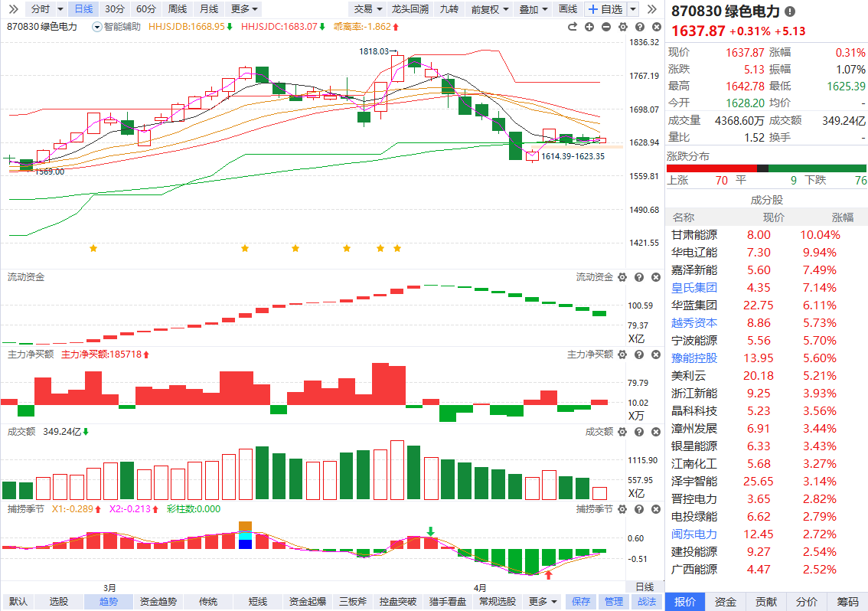Open settings gear of 捕捞季节 panel
This screenshot has width=868, height=611.
click(x=622, y=509)
